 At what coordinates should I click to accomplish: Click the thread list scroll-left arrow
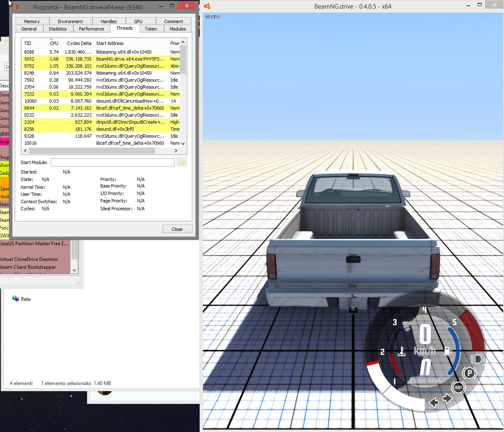click(25, 151)
